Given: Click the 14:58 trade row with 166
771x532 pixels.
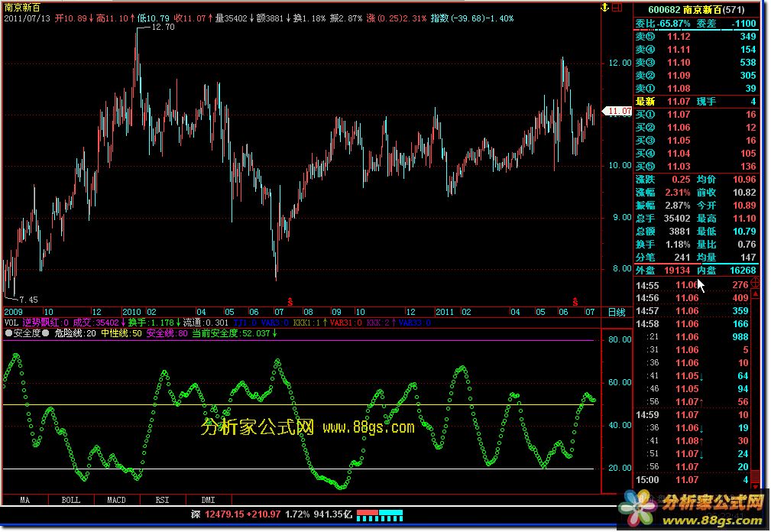Looking at the screenshot, I should coord(692,324).
